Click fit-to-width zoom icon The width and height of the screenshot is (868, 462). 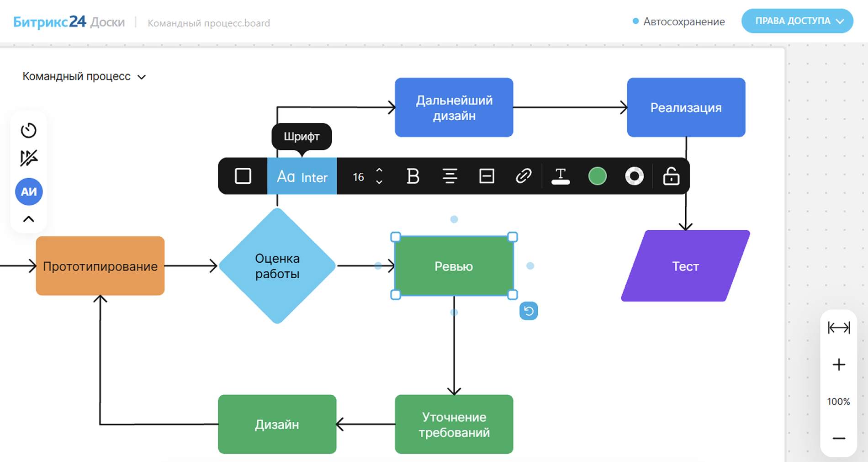[x=839, y=328]
